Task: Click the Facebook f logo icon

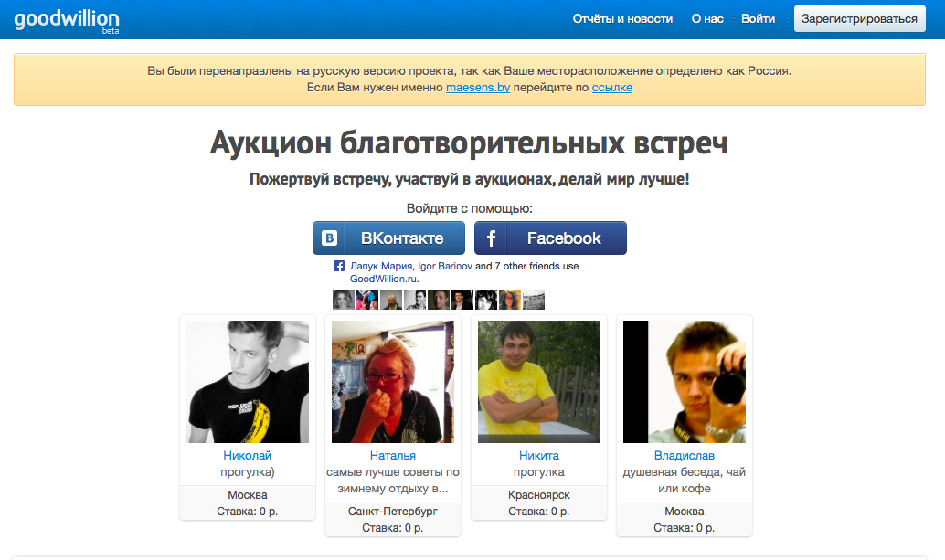Action: (491, 238)
